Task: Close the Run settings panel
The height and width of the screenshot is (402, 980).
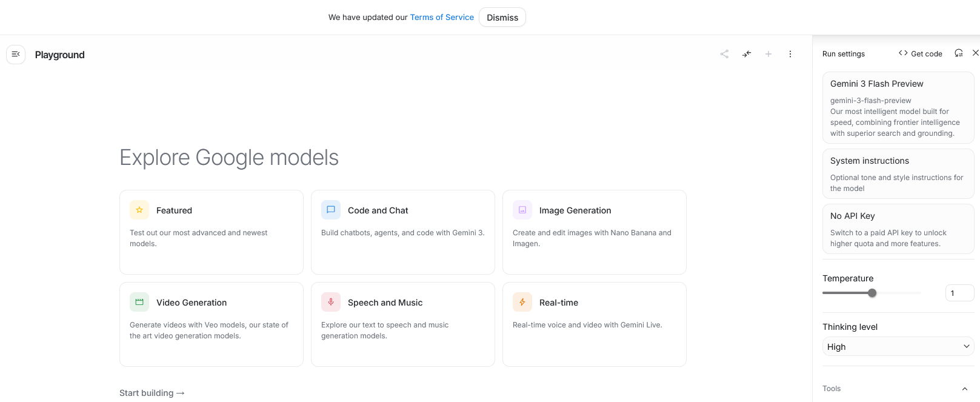Action: pyautogui.click(x=975, y=53)
